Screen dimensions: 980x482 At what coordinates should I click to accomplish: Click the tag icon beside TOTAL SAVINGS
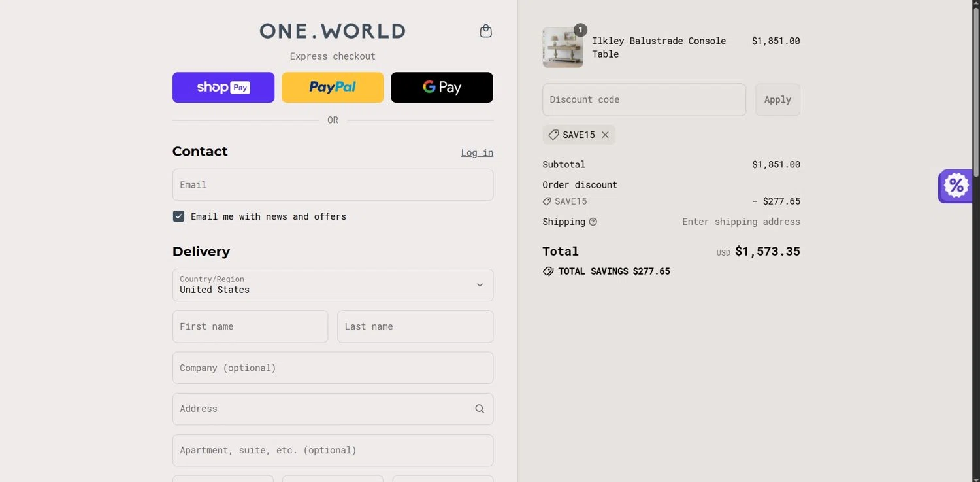tap(548, 271)
